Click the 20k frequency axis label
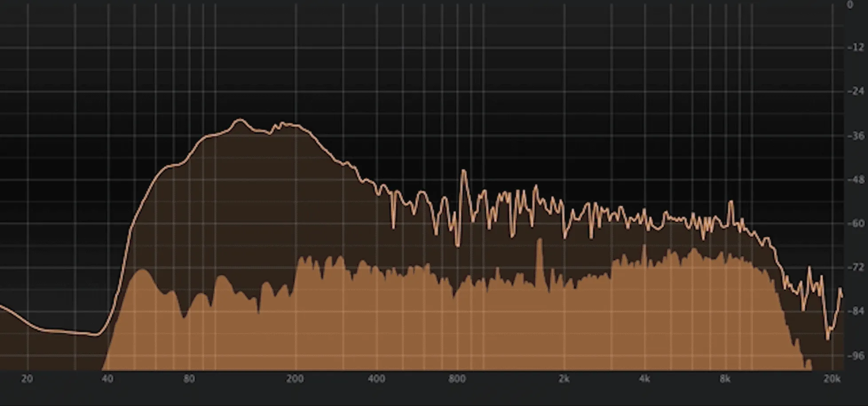 (832, 379)
